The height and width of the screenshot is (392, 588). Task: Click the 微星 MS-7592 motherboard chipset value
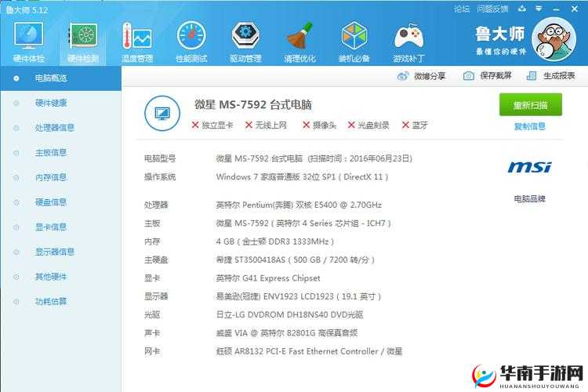(303, 223)
